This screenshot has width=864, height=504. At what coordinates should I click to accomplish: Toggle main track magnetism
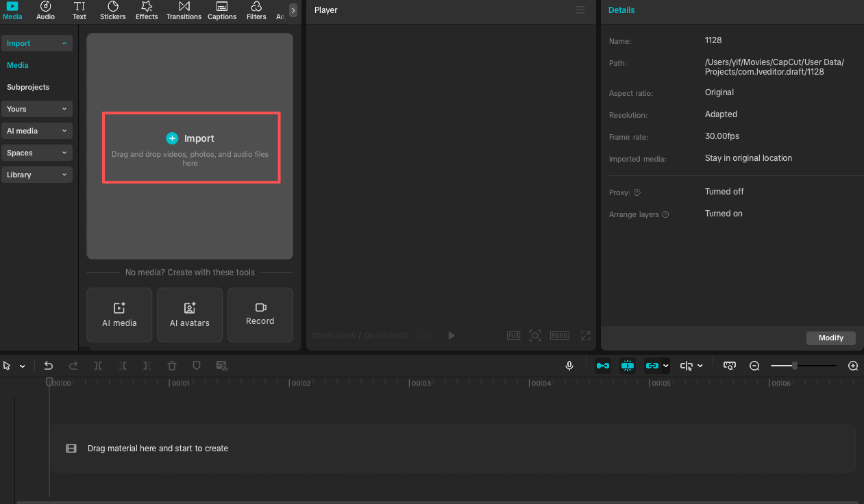click(602, 366)
